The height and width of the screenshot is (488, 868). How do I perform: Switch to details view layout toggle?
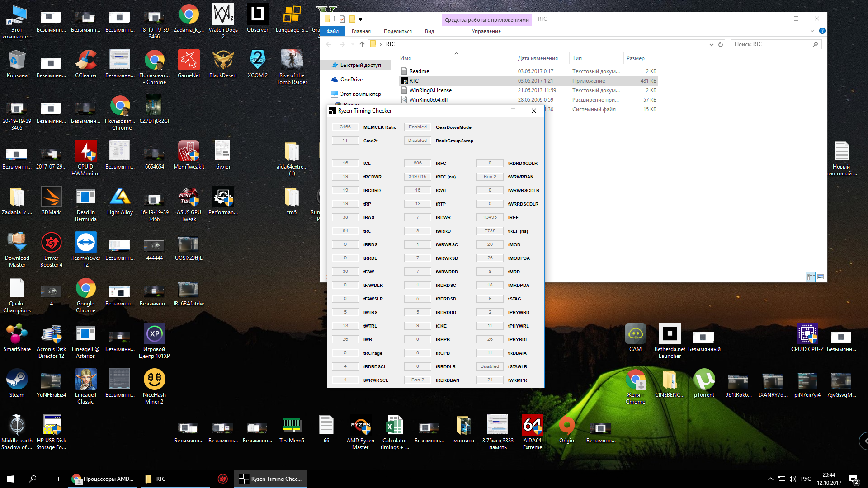[811, 277]
